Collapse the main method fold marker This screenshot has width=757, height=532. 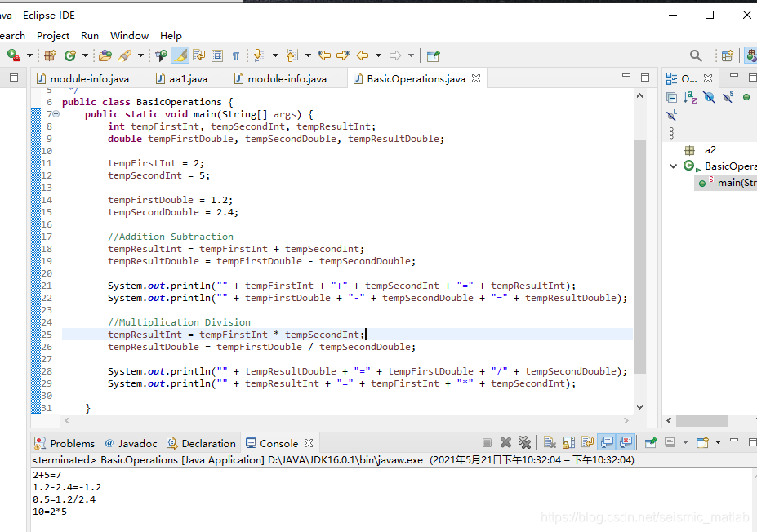(56, 114)
